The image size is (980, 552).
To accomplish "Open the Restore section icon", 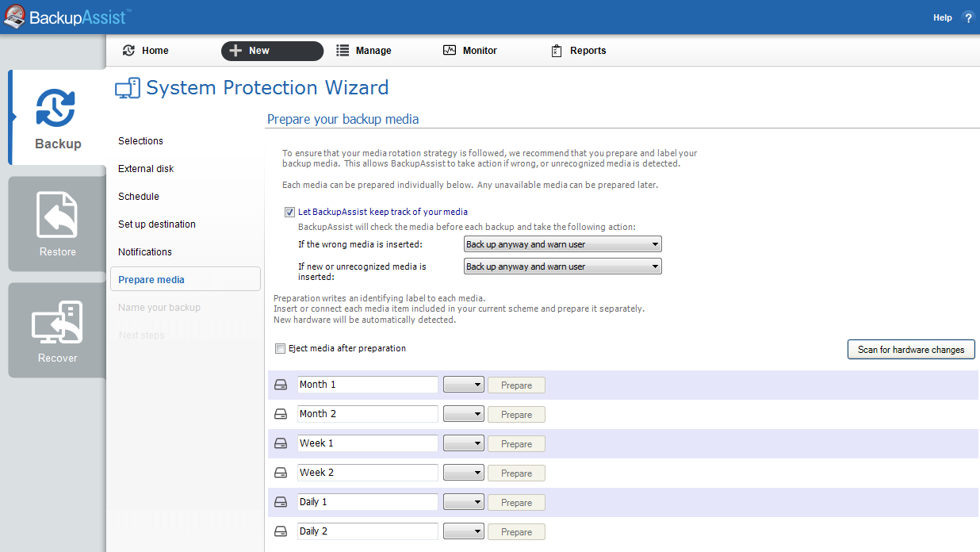I will (57, 215).
